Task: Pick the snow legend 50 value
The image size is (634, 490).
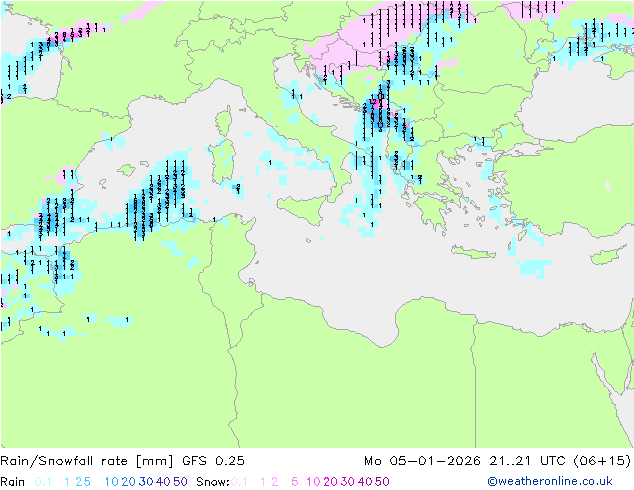Action: click(x=382, y=482)
